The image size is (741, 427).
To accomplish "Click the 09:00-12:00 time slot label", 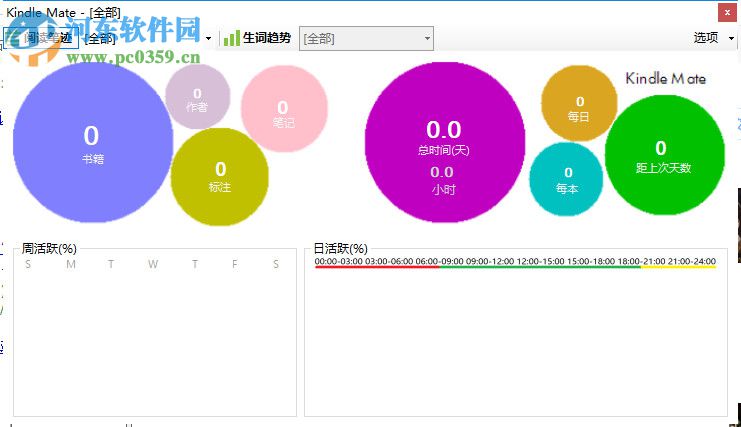I will click(x=490, y=261).
